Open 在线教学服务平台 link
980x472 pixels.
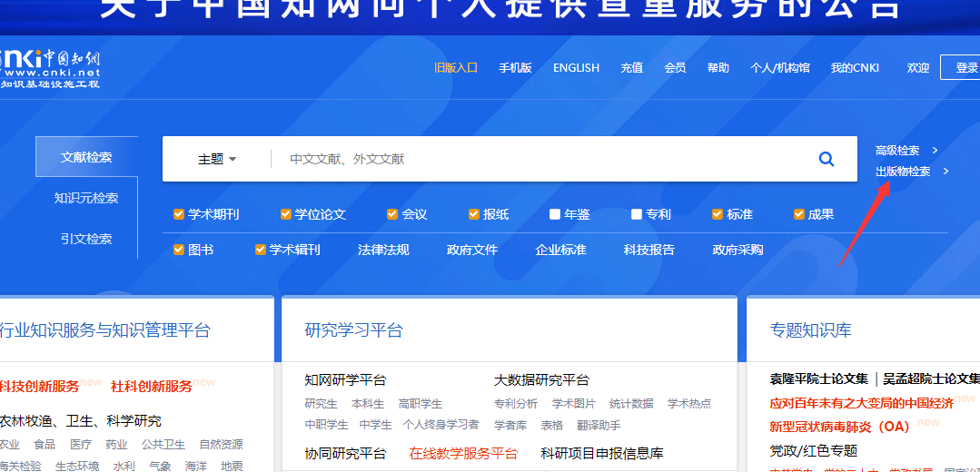(464, 453)
